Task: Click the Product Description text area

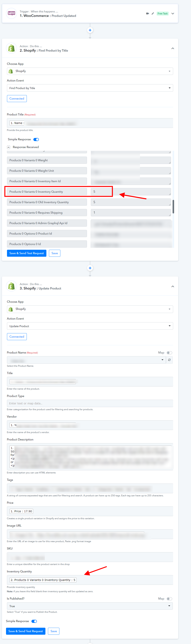Action: tap(90, 457)
